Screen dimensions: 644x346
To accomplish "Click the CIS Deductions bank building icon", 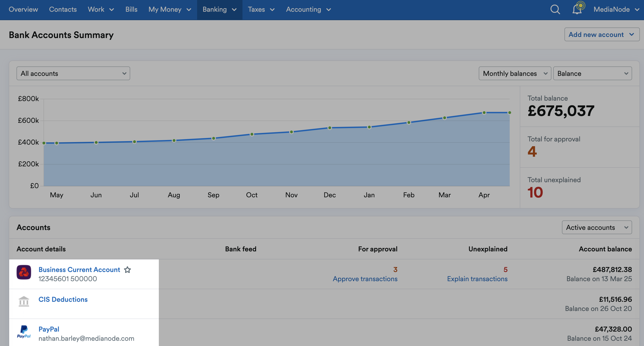I will click(24, 302).
